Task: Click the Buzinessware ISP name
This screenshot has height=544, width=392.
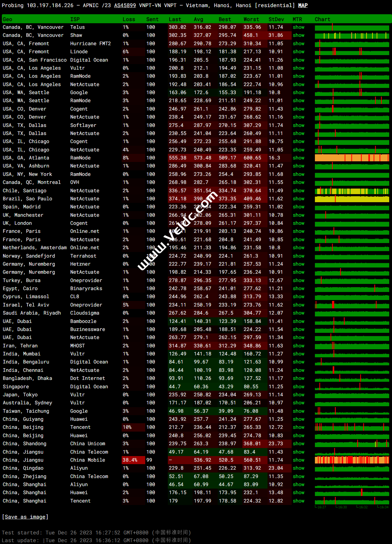Action: pos(88,329)
